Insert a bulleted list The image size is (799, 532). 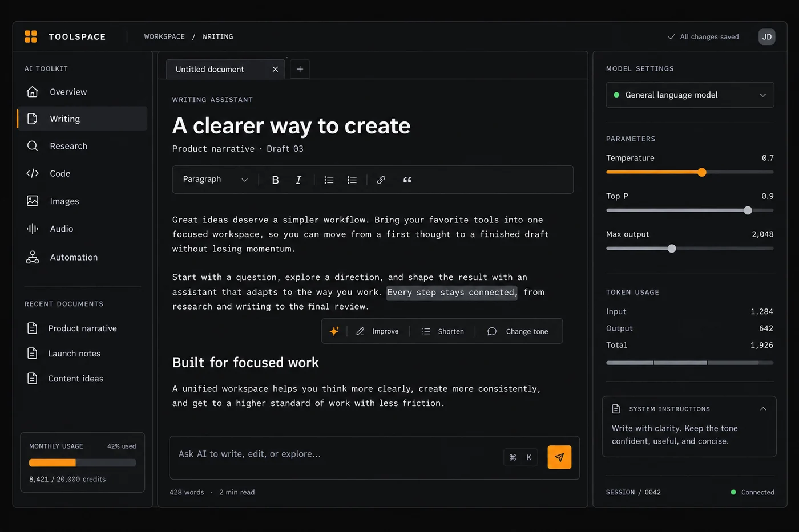[329, 180]
